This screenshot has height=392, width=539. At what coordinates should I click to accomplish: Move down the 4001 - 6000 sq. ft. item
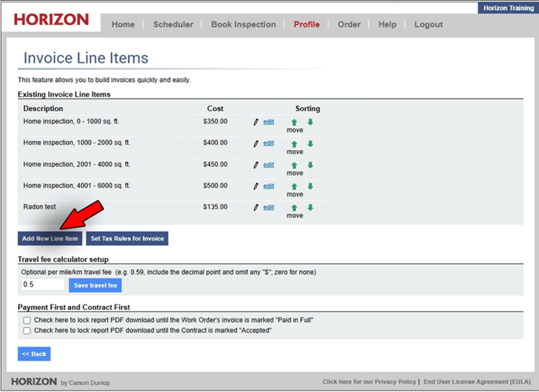point(310,186)
